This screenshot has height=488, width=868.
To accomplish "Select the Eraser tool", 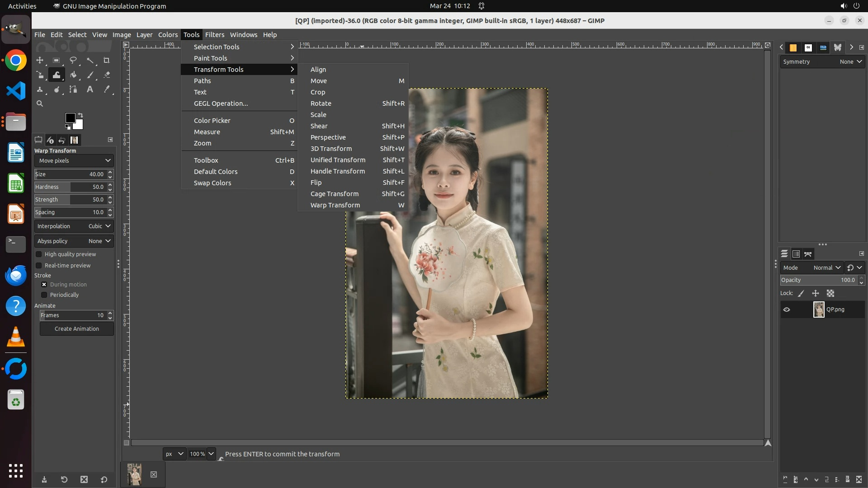I will (x=107, y=75).
